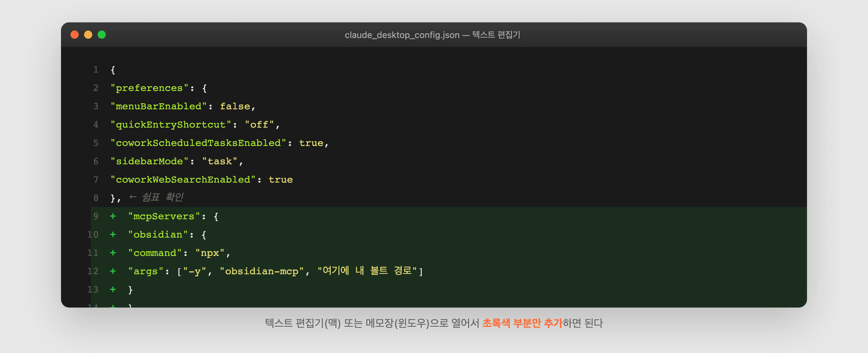Click the "쉼표 확인" comment
The image size is (868, 353).
tap(163, 197)
